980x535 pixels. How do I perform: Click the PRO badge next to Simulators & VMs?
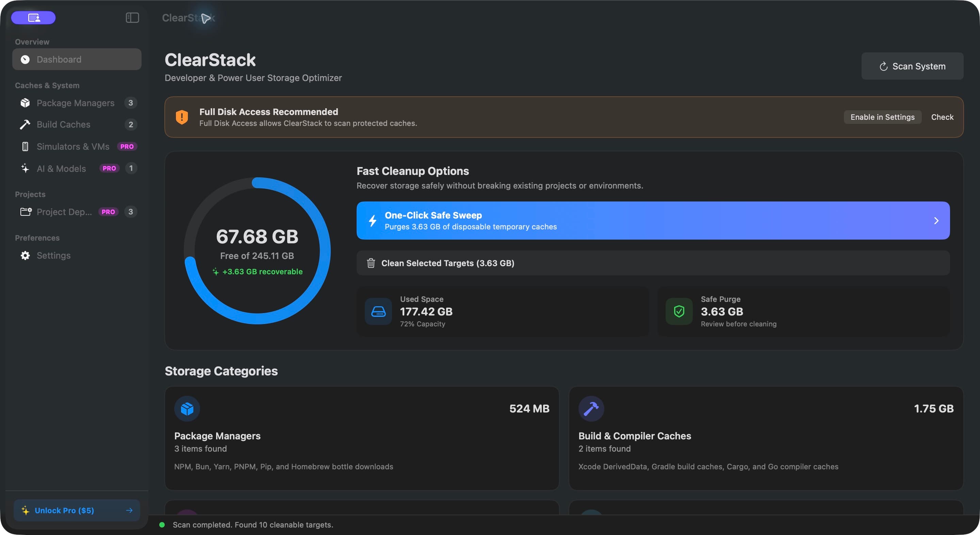(x=127, y=146)
